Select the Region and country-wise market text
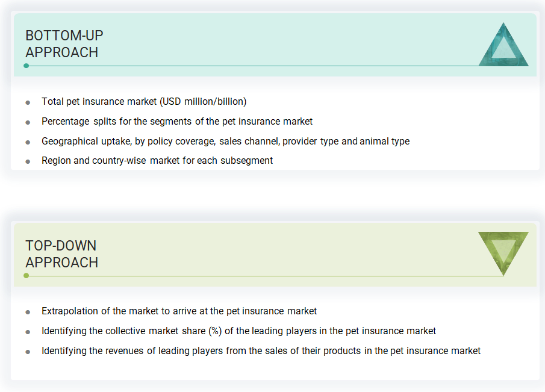The image size is (545, 392). [157, 161]
